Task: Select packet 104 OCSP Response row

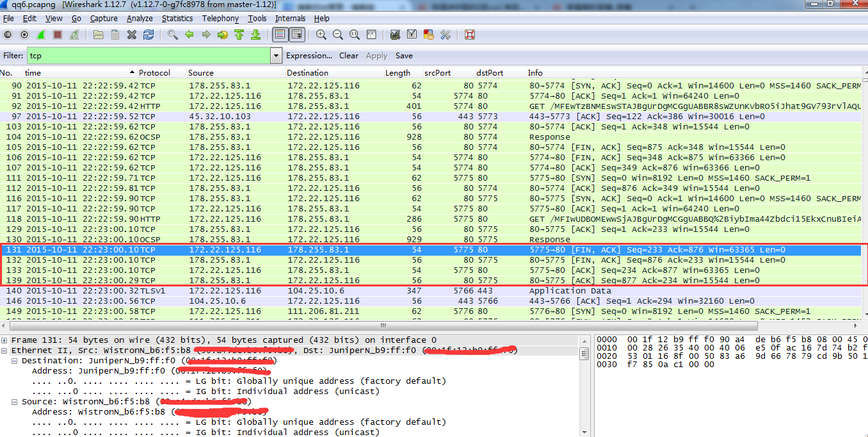Action: click(431, 137)
